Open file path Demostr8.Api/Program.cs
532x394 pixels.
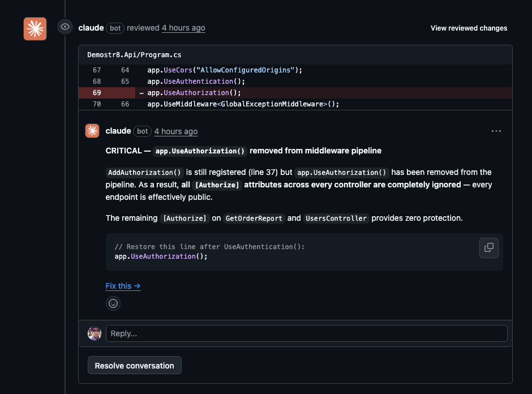(x=134, y=55)
